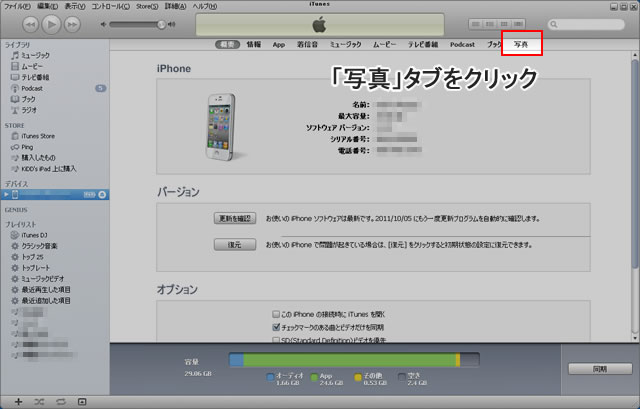Viewport: 640px width, 409px height.
Task: Open 購入したもの in the sidebar
Action: (38, 158)
